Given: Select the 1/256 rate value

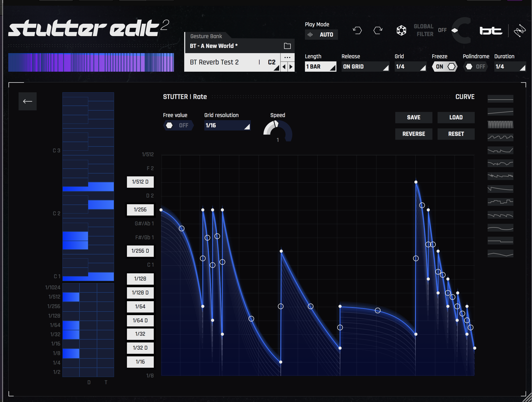Looking at the screenshot, I should [x=140, y=210].
